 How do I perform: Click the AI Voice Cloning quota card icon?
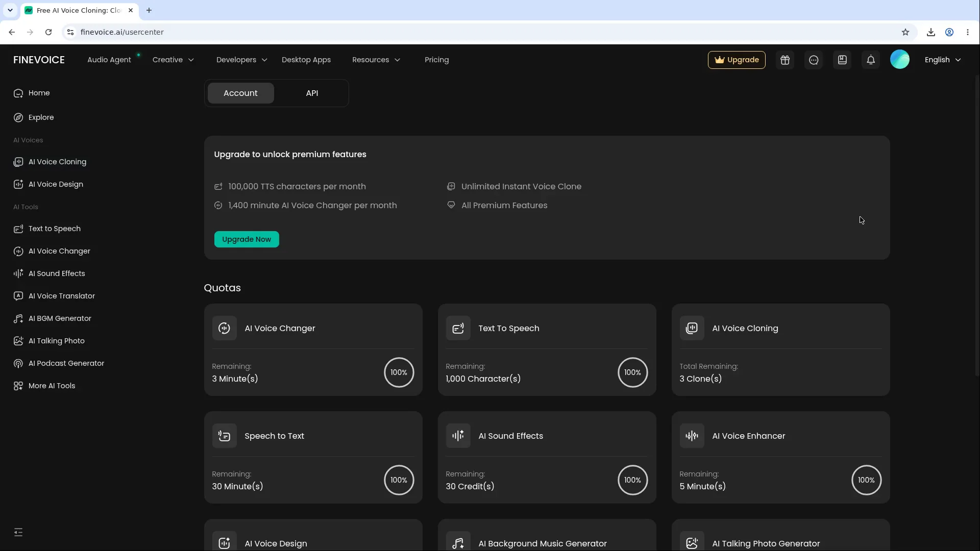point(692,328)
